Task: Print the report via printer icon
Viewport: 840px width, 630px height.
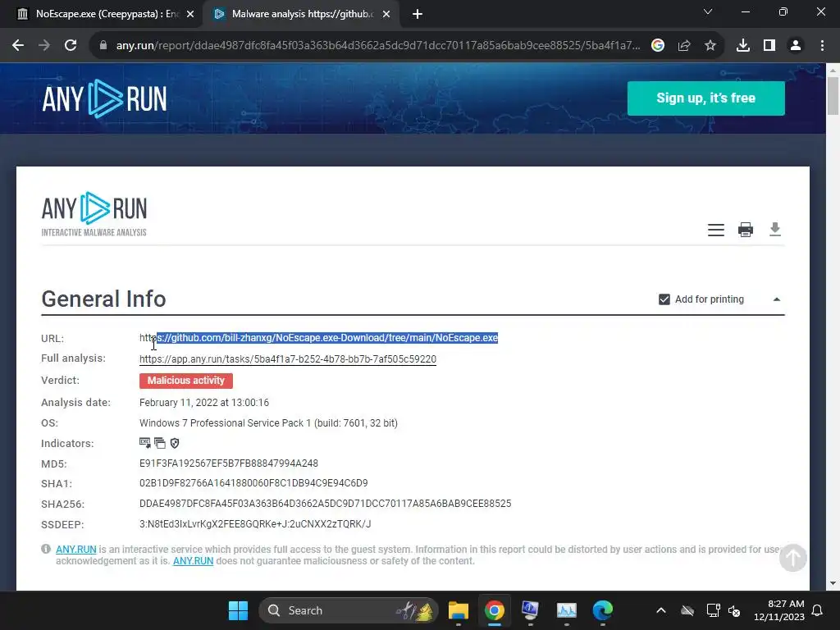Action: click(746, 230)
